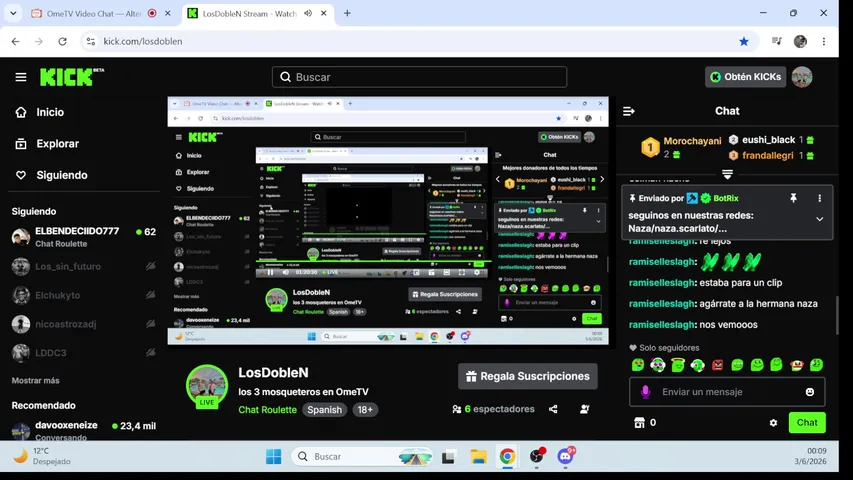Open Elchukyto channel in sidebar
Screen dimensions: 853x480
tap(83, 295)
